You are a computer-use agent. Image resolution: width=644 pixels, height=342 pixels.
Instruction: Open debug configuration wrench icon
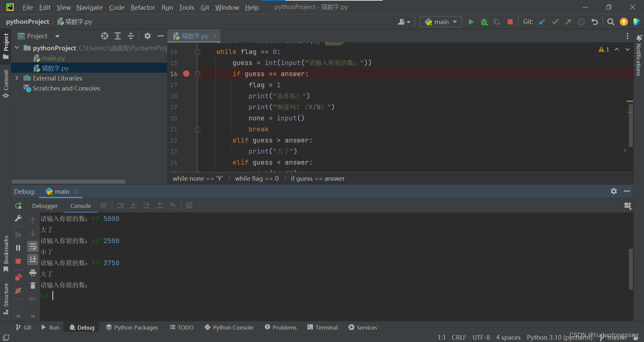pos(18,219)
